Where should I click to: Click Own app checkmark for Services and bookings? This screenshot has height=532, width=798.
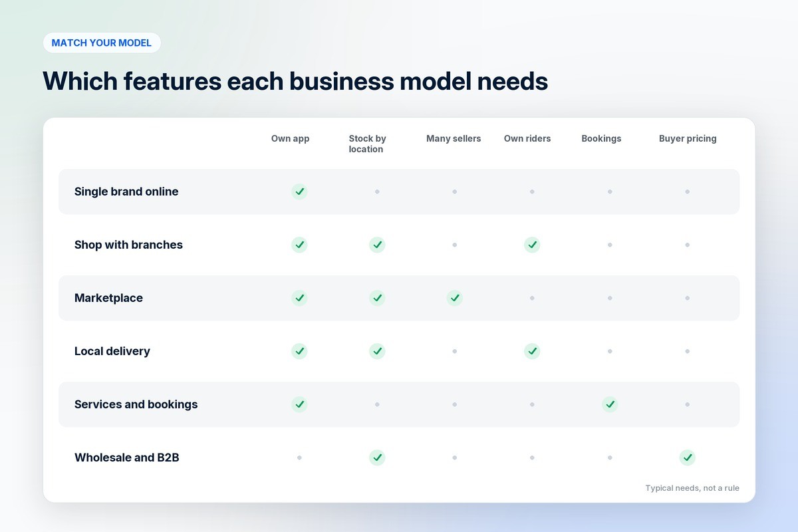point(299,404)
